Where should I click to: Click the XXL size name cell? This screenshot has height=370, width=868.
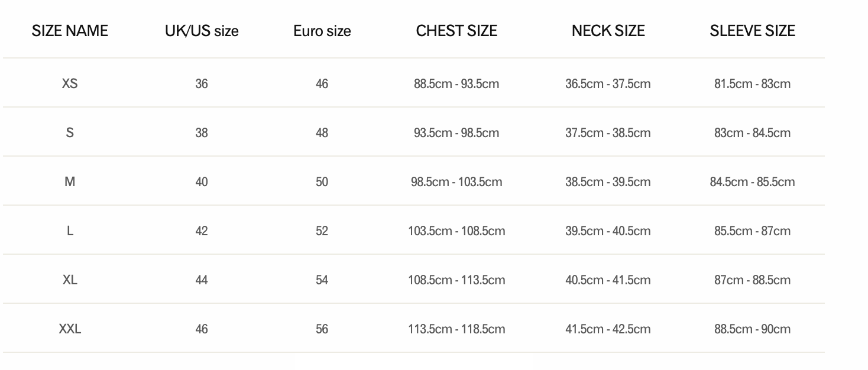70,329
